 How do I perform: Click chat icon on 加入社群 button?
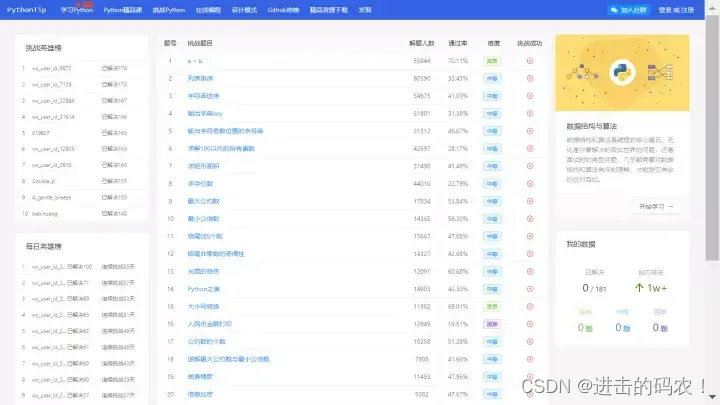pyautogui.click(x=614, y=10)
